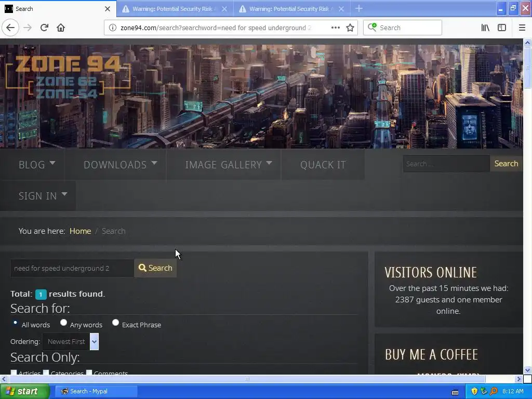Open the Windows start menu
This screenshot has height=399, width=532.
click(x=24, y=391)
